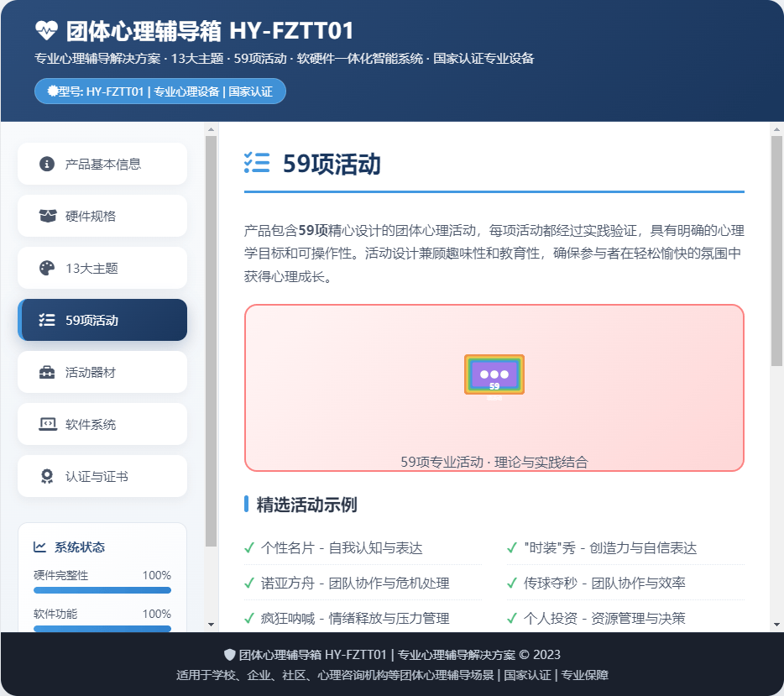Click the heartbeat logo icon in header
Image resolution: width=784 pixels, height=696 pixels.
coord(45,31)
